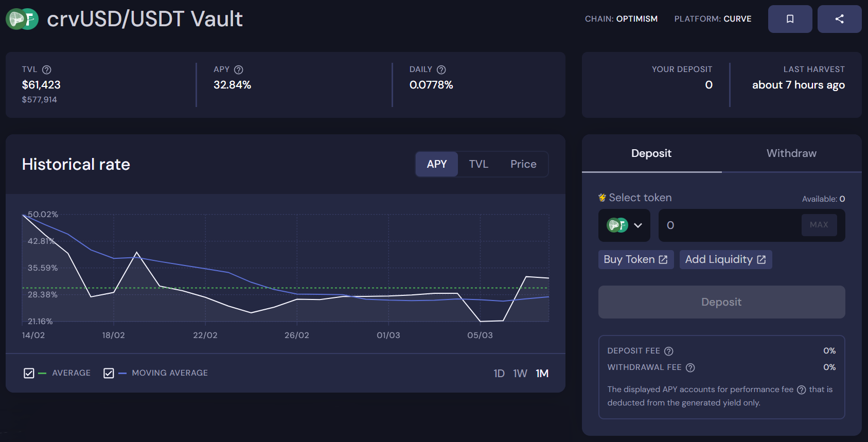This screenshot has height=442, width=868.
Task: Click the 'about 7 hours ago' harvest text
Action: pos(799,85)
